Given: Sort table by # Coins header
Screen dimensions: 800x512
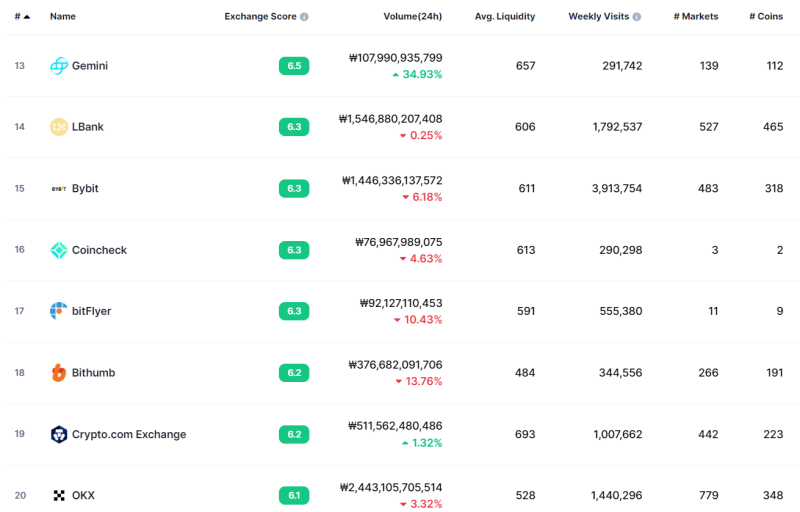Looking at the screenshot, I should click(x=766, y=16).
